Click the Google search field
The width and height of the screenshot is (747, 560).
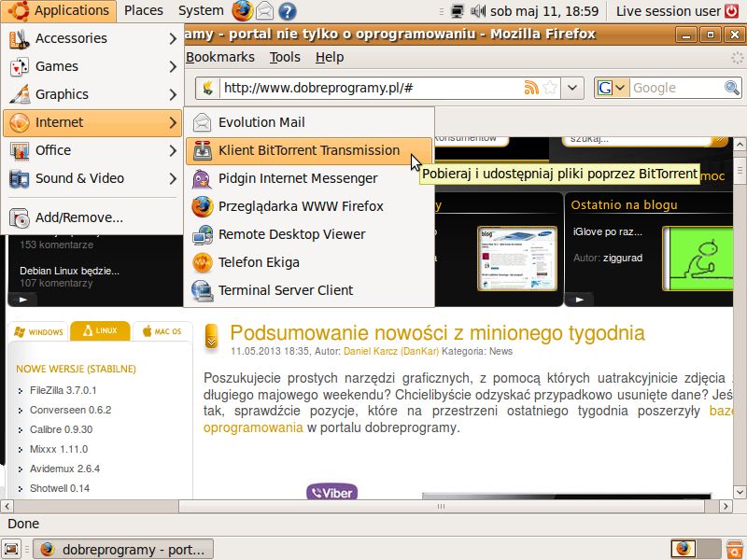click(x=676, y=88)
